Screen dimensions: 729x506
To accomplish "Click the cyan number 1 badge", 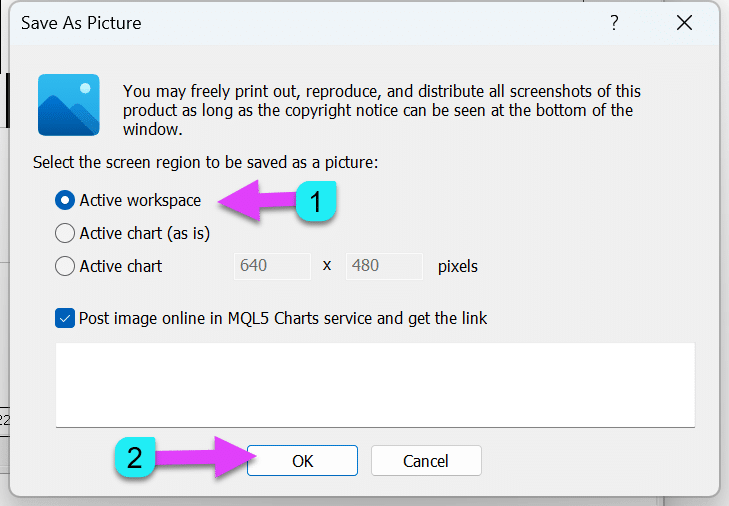I will point(315,202).
